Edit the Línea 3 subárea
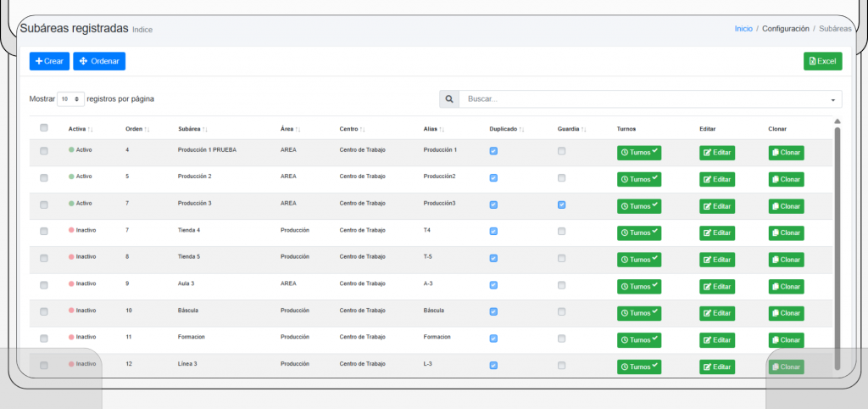This screenshot has height=409, width=868. 717,367
